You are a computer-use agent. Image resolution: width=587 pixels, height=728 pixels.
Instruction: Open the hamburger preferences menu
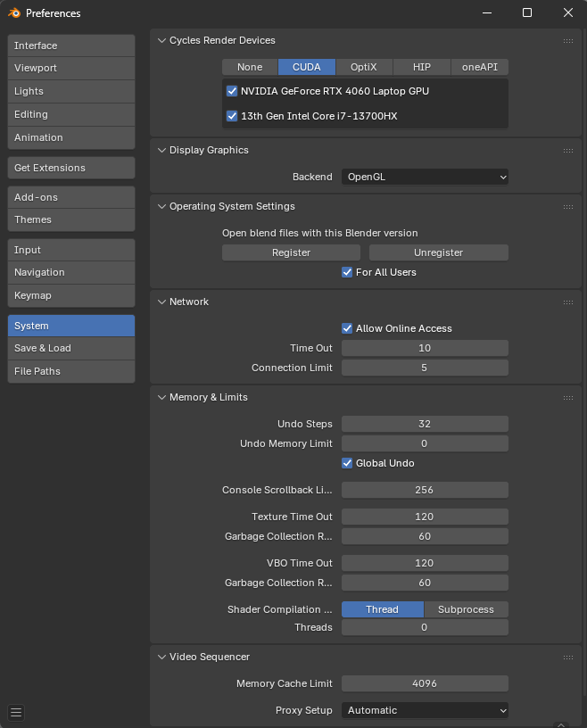click(x=16, y=712)
